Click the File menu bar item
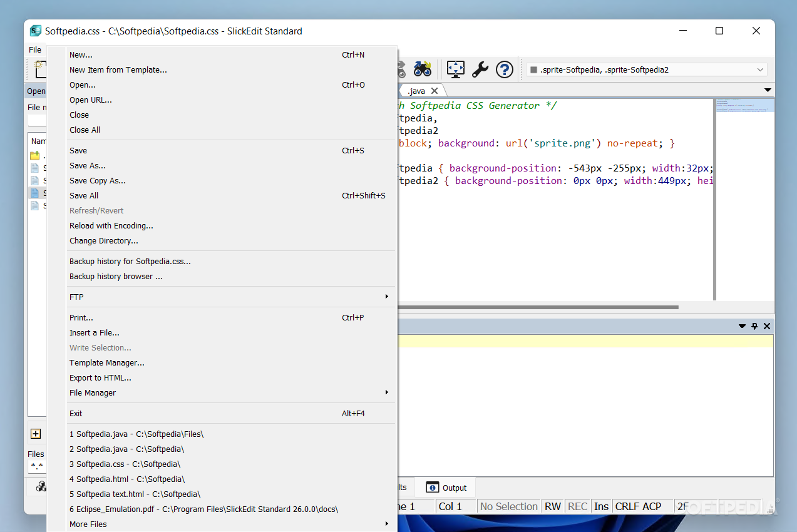This screenshot has width=797, height=532. click(x=35, y=49)
